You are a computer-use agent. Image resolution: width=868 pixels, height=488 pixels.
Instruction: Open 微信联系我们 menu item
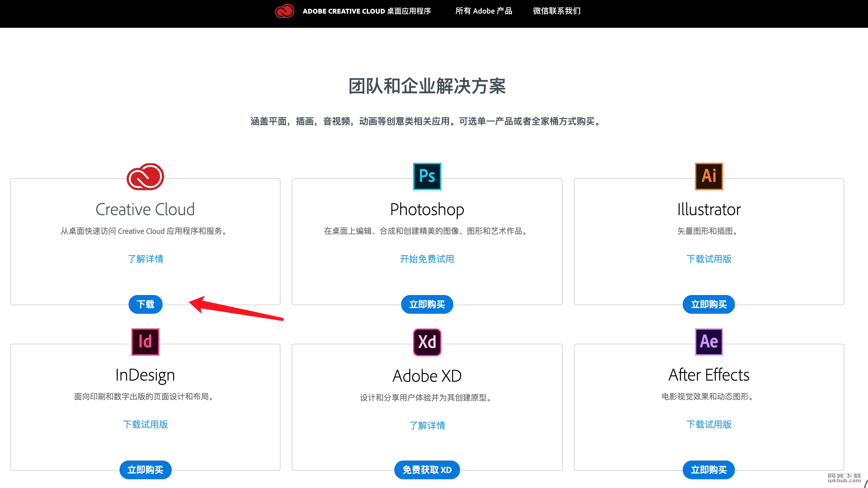(x=557, y=11)
